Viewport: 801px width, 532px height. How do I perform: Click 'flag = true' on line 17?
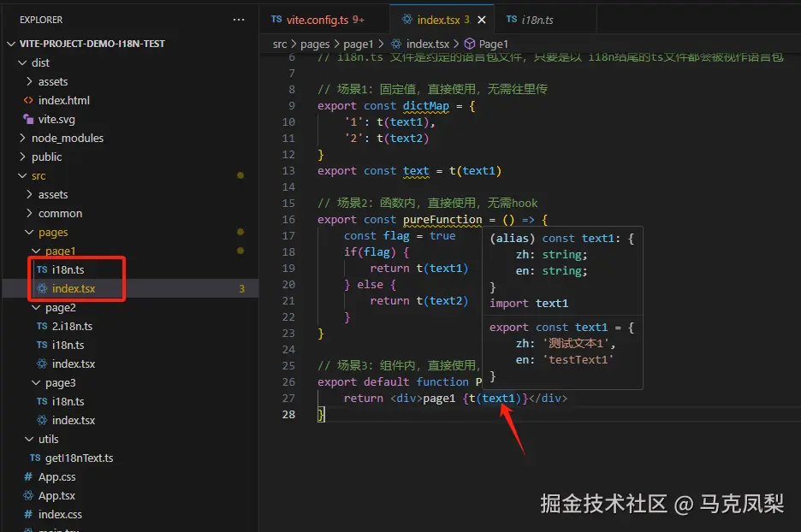tap(419, 236)
